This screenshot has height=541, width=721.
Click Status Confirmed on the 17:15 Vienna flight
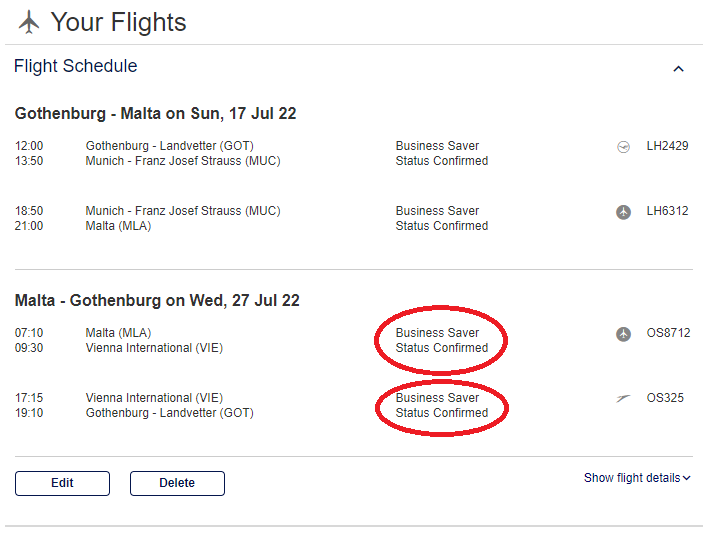(442, 413)
